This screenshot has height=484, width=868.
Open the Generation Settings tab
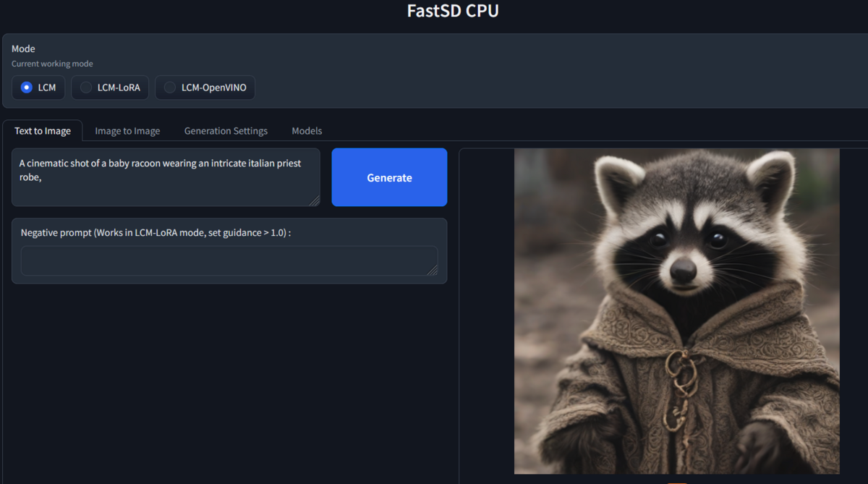pos(226,131)
